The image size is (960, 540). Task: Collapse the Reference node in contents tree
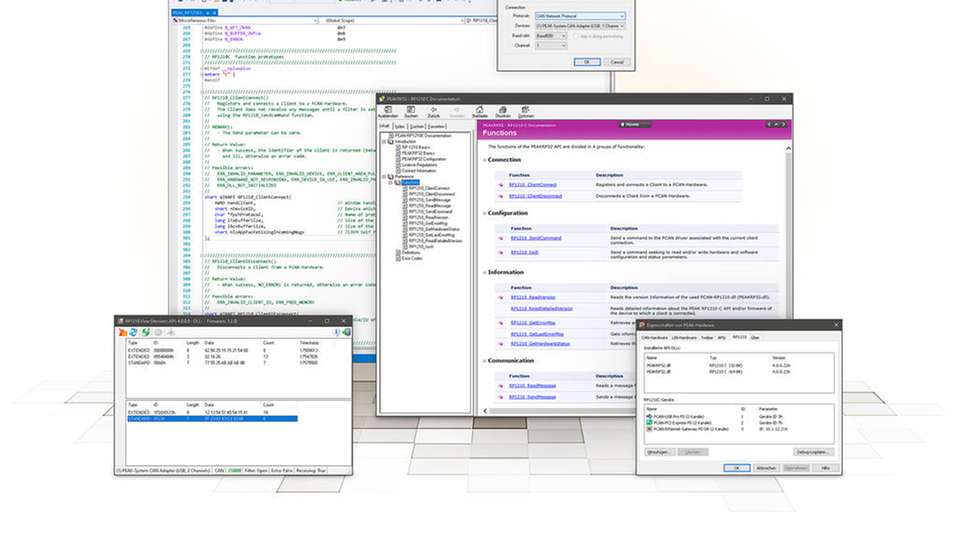click(384, 177)
